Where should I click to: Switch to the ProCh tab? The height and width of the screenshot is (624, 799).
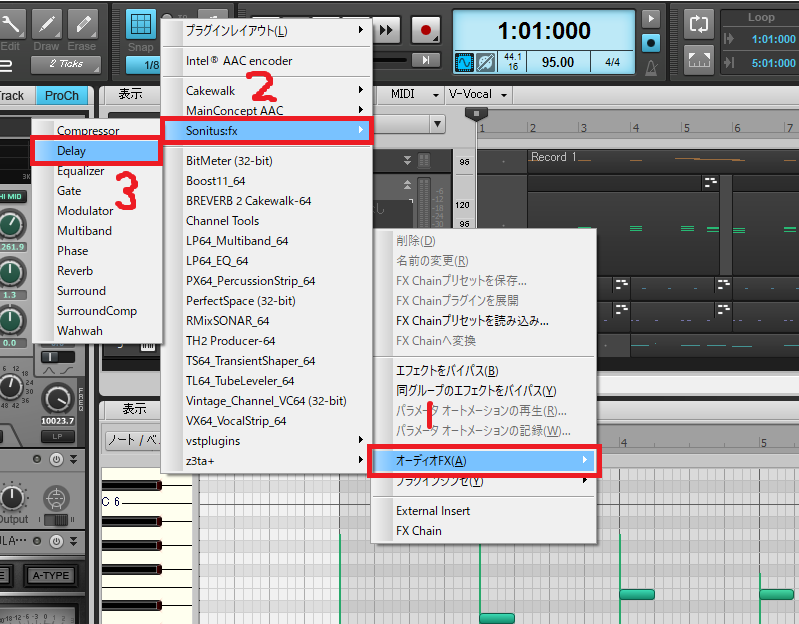coord(62,96)
